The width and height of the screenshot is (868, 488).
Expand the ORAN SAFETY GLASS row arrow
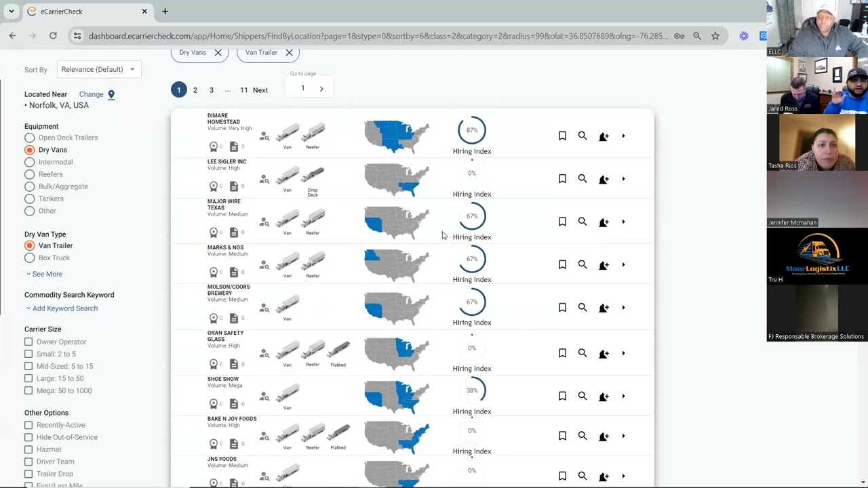click(623, 353)
